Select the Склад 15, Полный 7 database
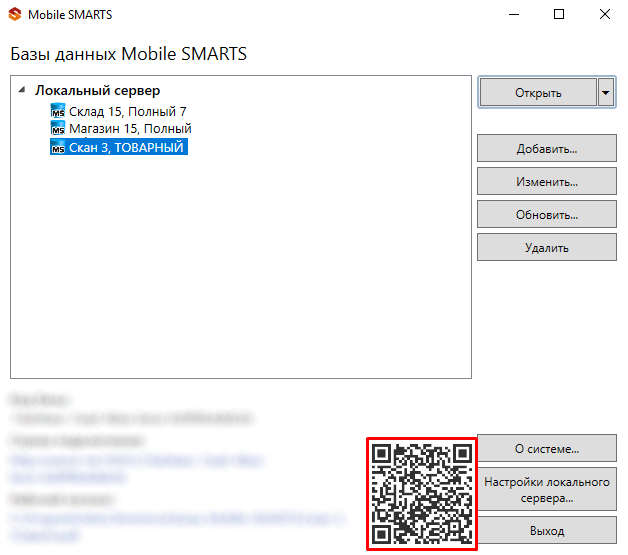 tap(127, 111)
